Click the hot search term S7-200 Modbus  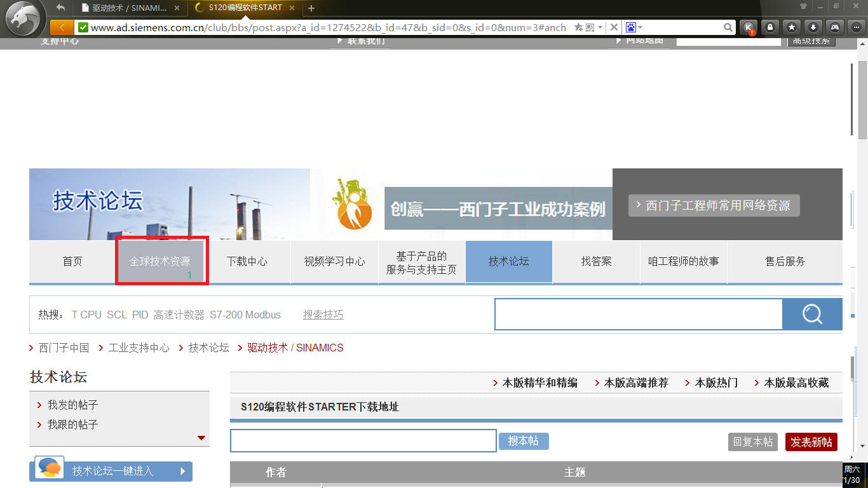(x=245, y=315)
